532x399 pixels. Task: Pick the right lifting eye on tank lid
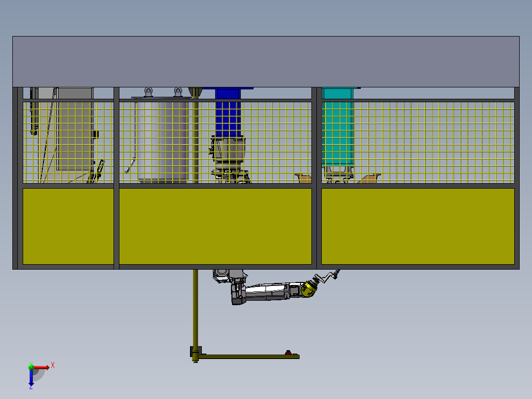tap(178, 92)
